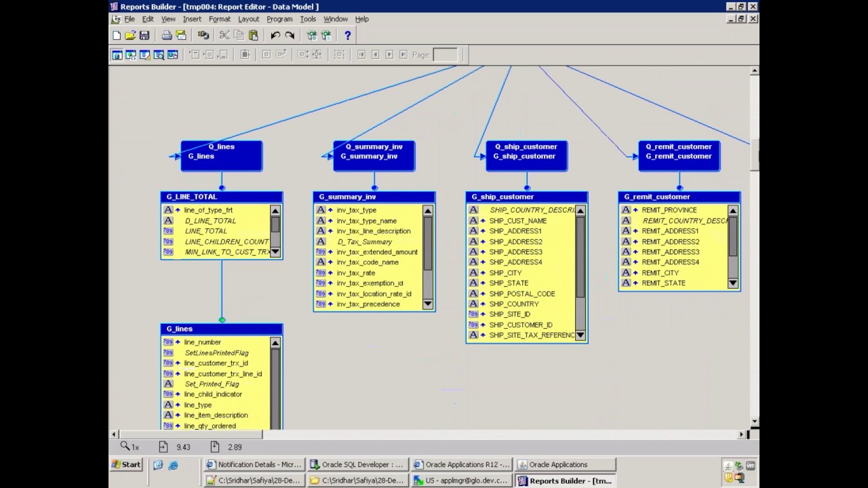This screenshot has width=868, height=488.
Task: Open the Edit menu
Action: pos(148,19)
